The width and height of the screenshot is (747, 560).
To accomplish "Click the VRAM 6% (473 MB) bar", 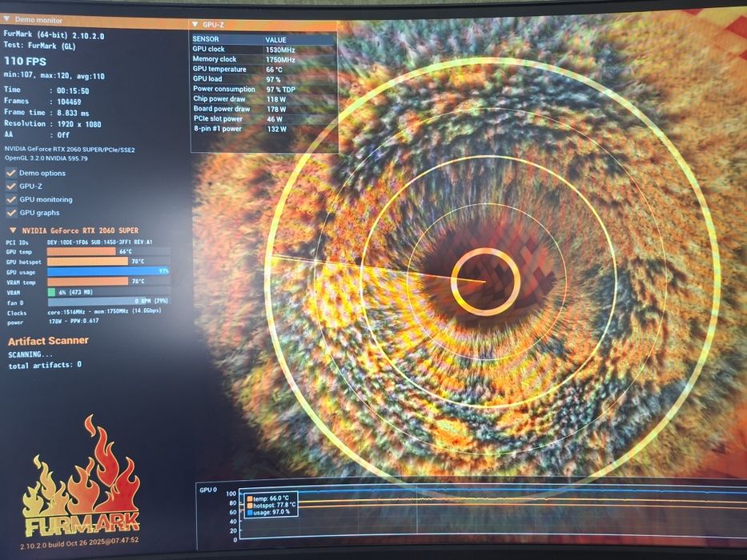I will pyautogui.click(x=108, y=292).
